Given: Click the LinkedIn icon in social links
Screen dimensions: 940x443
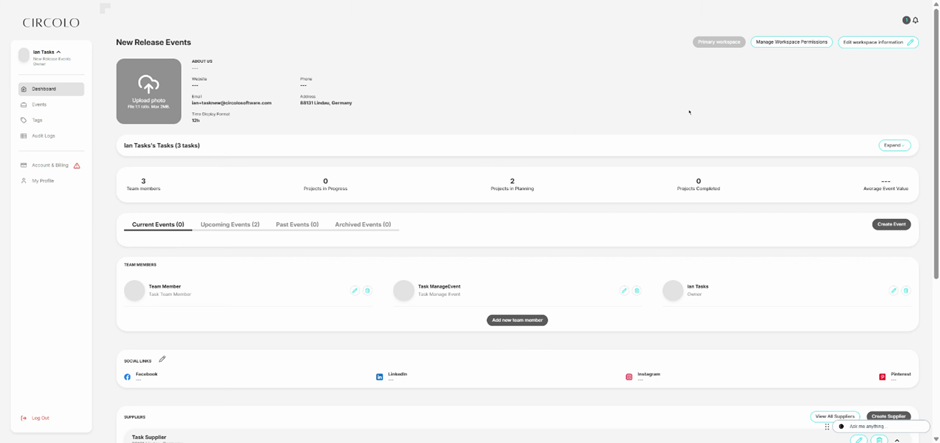Looking at the screenshot, I should pos(379,377).
